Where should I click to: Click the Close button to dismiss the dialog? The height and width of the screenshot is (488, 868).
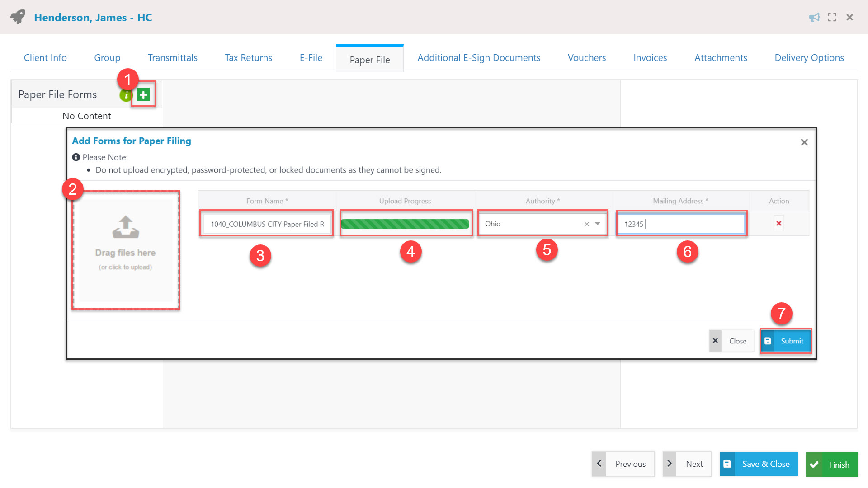coord(730,340)
